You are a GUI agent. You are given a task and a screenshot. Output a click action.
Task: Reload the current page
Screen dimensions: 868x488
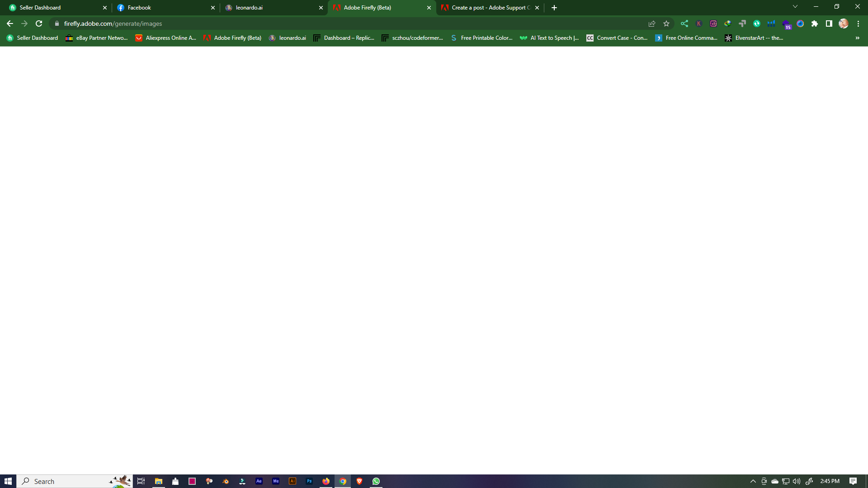[x=39, y=23]
